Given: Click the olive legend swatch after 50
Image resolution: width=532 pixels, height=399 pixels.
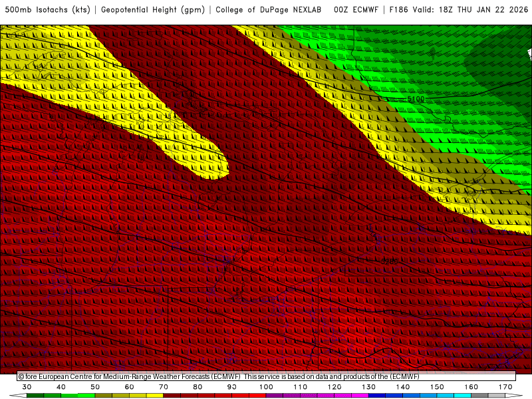Looking at the screenshot, I should tap(104, 395).
